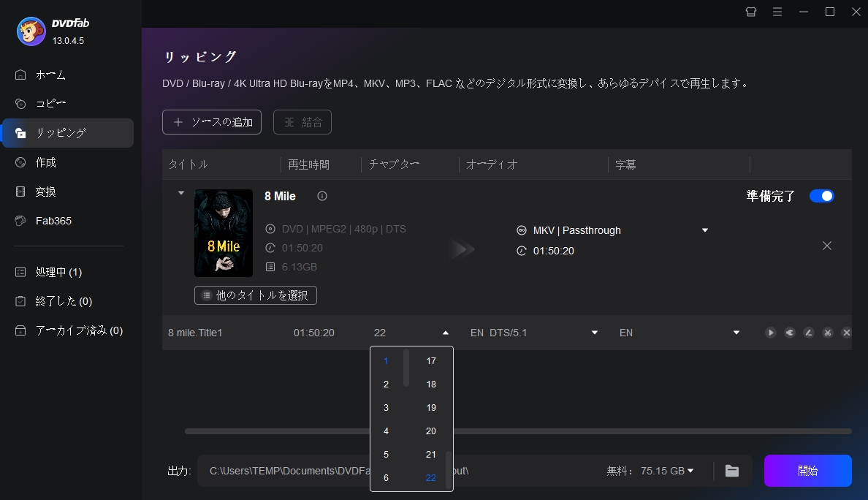Remove 8 mile.Title1 row with its X icon

tap(846, 333)
